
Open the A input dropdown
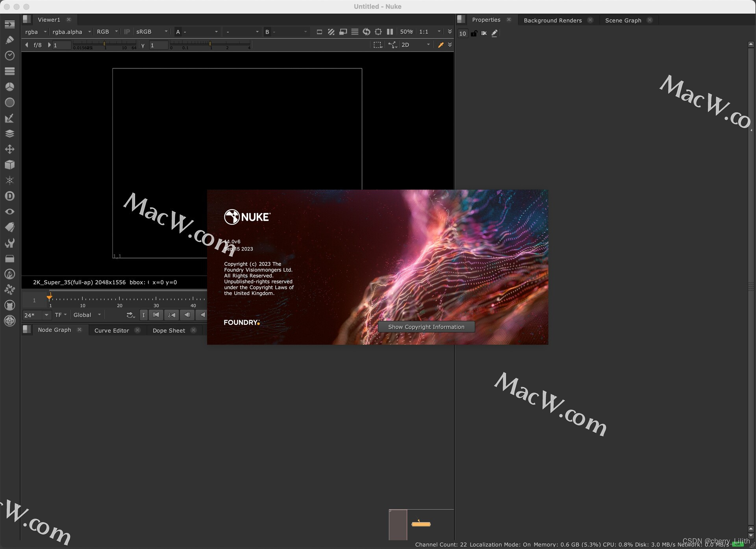point(197,32)
